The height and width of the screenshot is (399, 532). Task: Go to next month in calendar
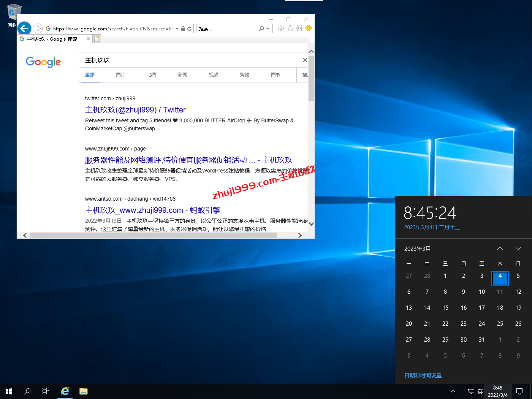[518, 249]
